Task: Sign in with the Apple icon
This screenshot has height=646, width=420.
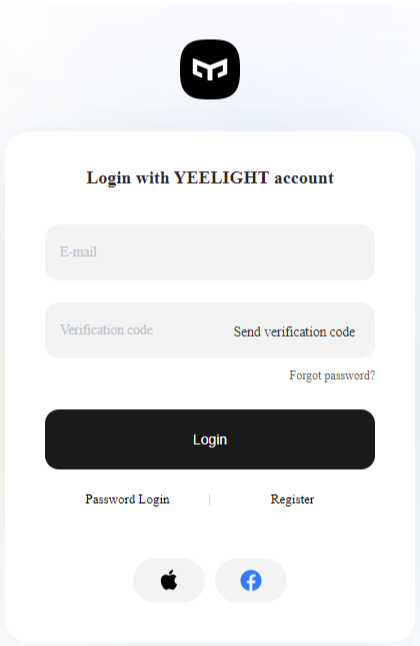Action: pos(169,580)
